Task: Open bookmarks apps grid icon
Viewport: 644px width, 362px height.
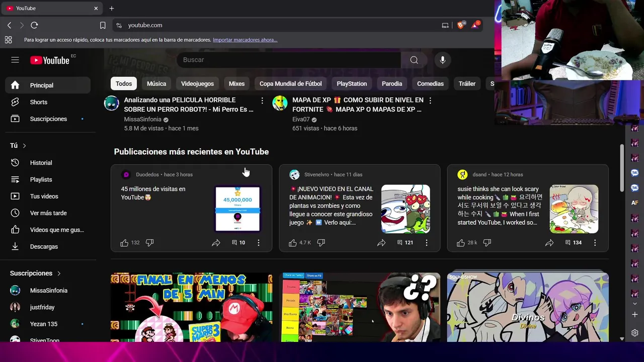Action: (8, 40)
